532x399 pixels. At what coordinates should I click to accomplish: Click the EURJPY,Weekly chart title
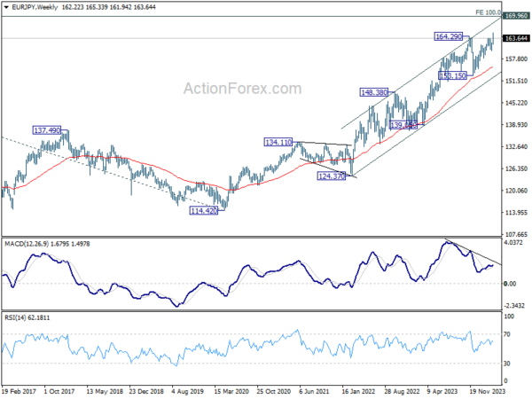[x=35, y=7]
